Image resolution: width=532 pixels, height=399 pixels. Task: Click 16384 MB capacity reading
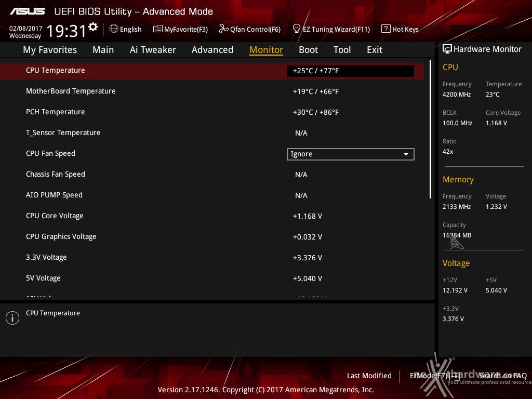(x=457, y=235)
